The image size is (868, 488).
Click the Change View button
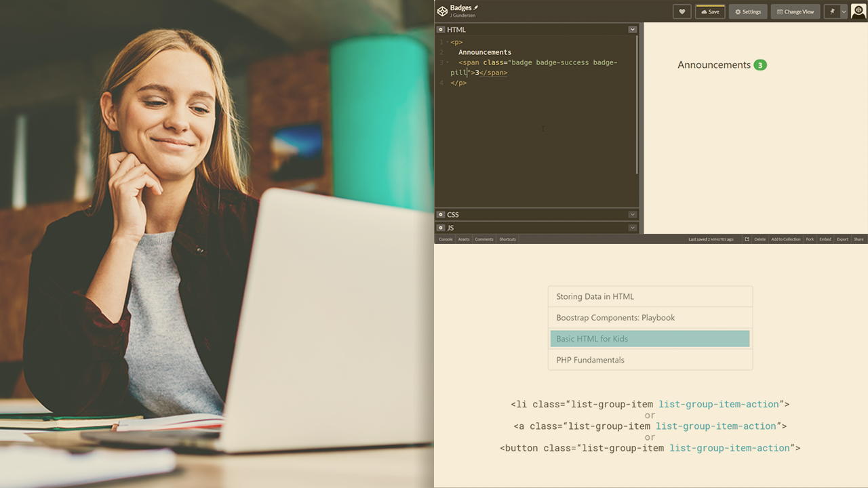(795, 12)
